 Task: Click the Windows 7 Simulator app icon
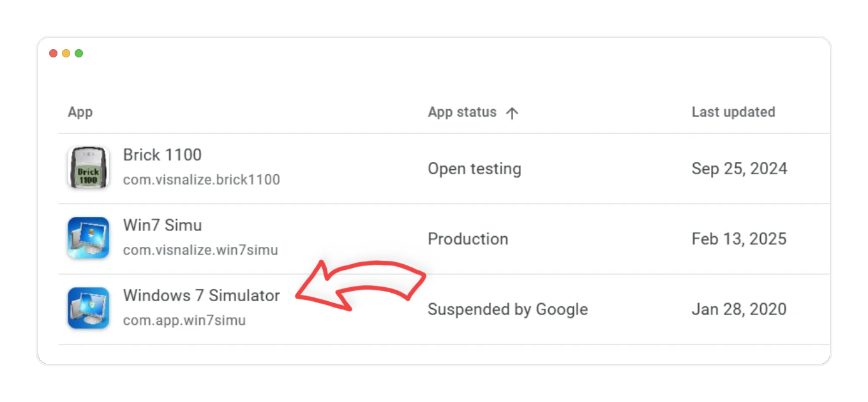tap(88, 308)
